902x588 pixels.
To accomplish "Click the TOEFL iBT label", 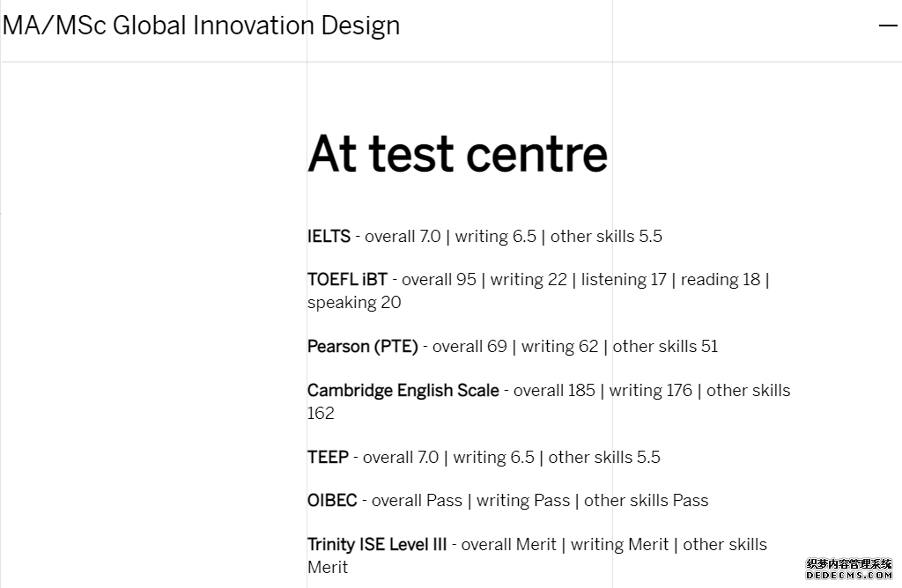I will [x=347, y=279].
